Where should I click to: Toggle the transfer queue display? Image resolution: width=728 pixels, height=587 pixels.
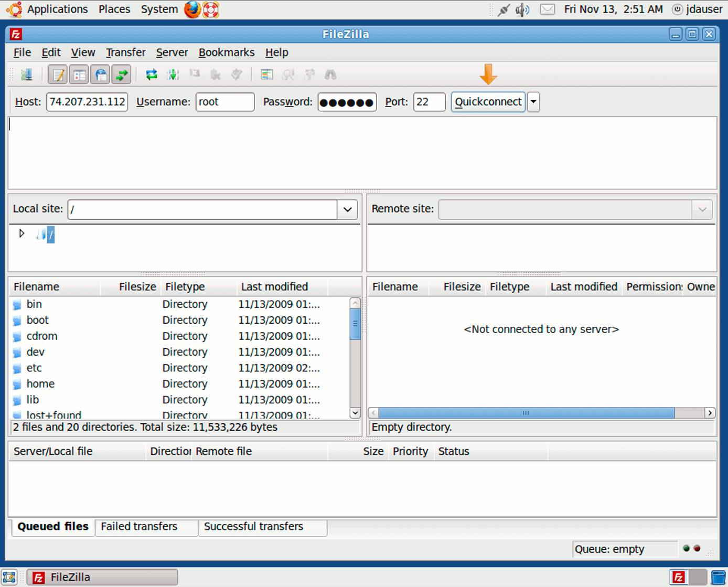click(121, 74)
